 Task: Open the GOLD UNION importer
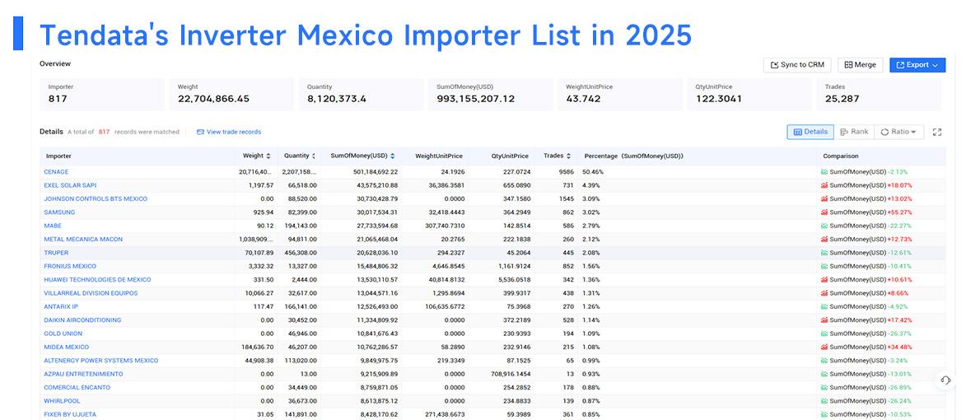pyautogui.click(x=63, y=334)
